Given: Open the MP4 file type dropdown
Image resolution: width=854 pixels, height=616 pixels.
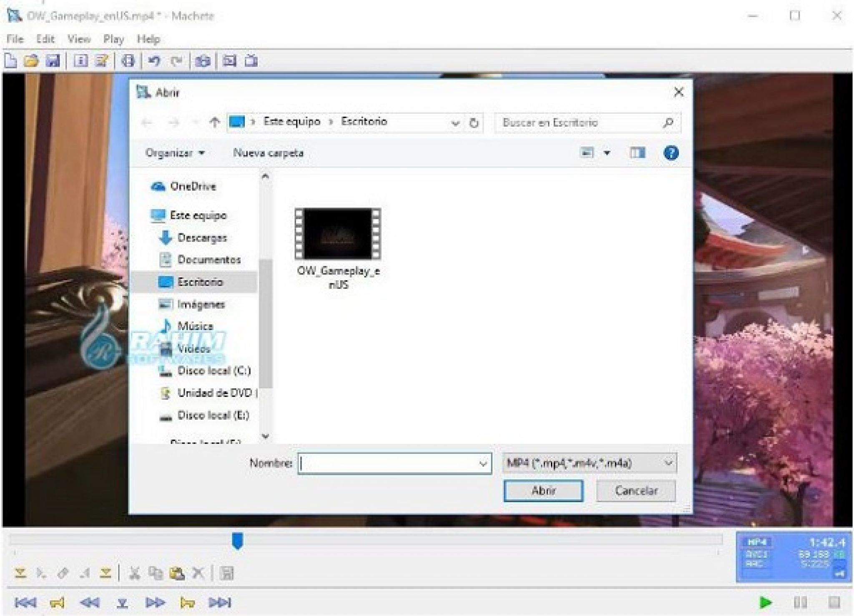Looking at the screenshot, I should (x=669, y=463).
